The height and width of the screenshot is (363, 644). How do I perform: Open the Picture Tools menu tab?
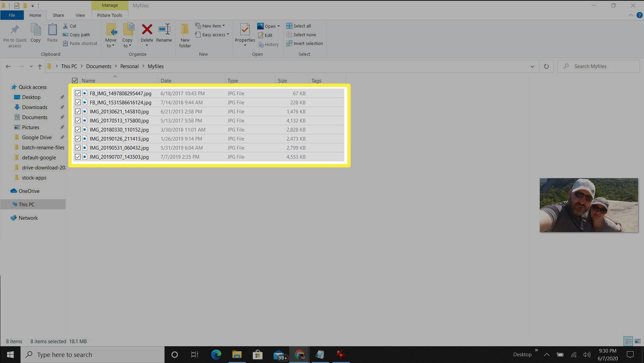109,15
